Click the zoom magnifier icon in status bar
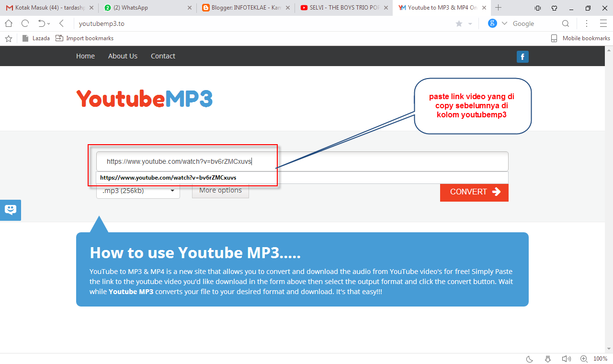This screenshot has width=613, height=364. click(x=584, y=359)
